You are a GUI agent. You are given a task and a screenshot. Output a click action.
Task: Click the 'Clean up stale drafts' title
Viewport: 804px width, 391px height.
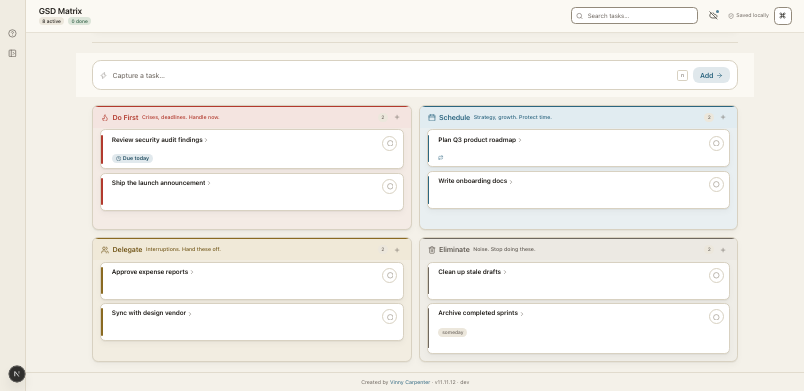(469, 272)
